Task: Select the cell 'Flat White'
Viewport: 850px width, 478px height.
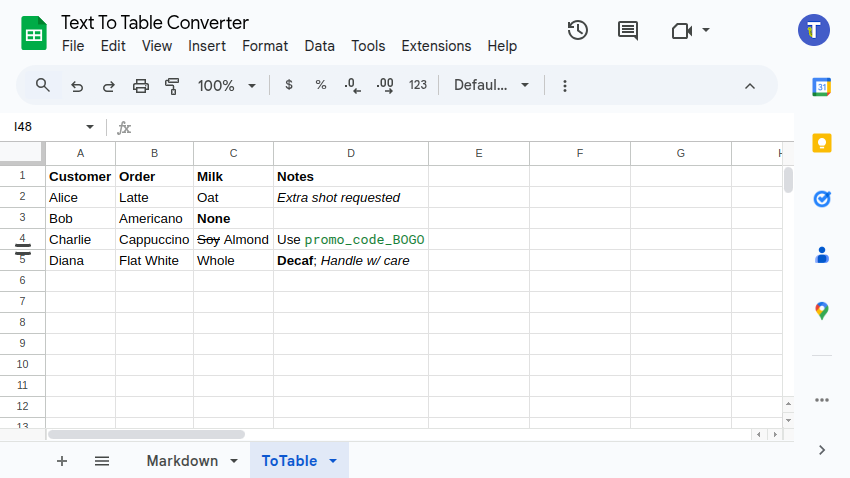Action: pyautogui.click(x=154, y=261)
